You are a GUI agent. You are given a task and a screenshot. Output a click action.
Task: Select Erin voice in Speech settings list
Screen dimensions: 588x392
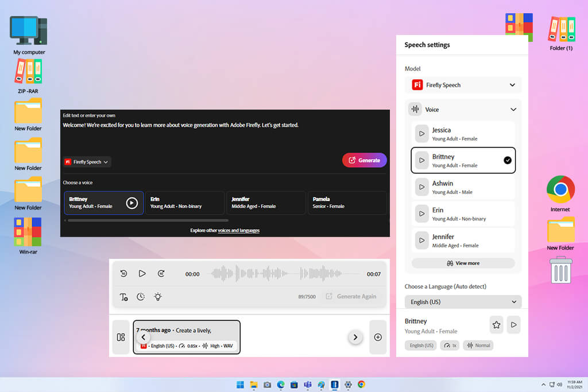tap(463, 214)
